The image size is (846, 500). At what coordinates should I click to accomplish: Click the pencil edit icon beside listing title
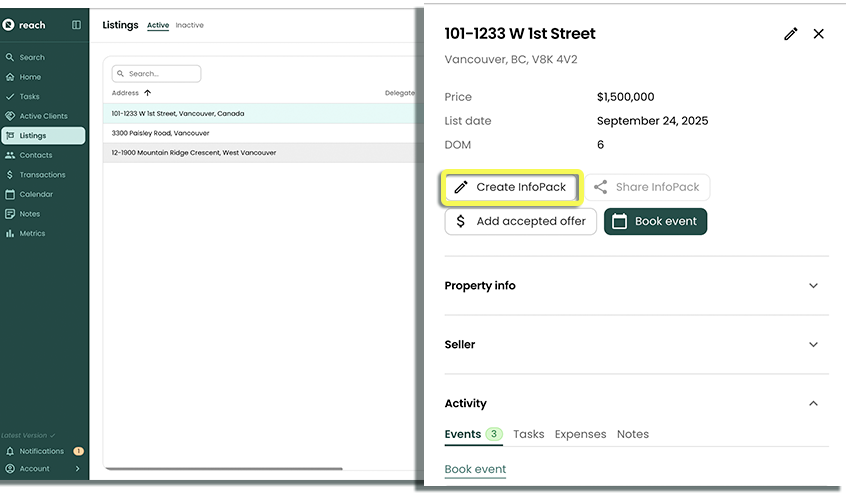click(790, 34)
